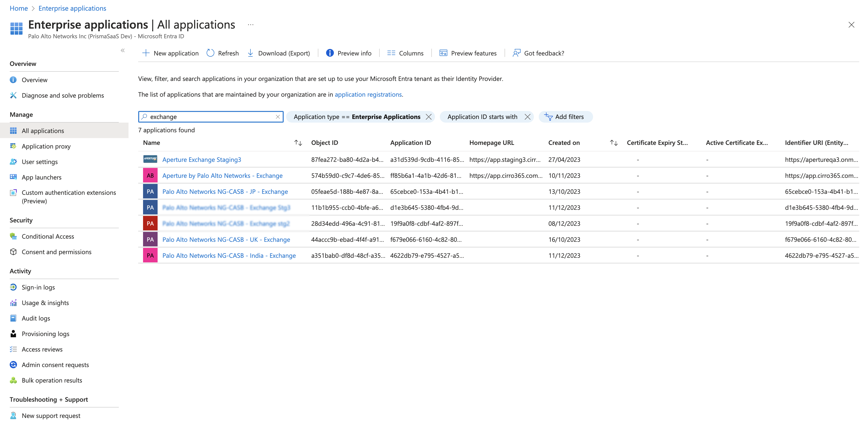868x439 pixels.
Task: Open Aperture Exchange Staging3 application
Action: tap(201, 160)
